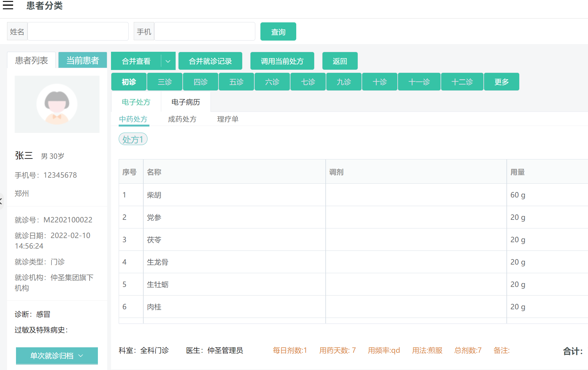Select the 初诊 visit tab

129,82
